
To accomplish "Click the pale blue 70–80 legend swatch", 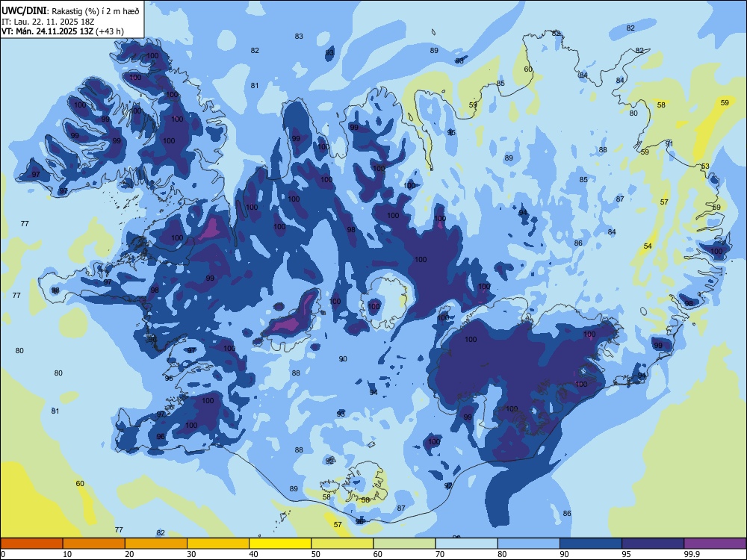I will (467, 544).
